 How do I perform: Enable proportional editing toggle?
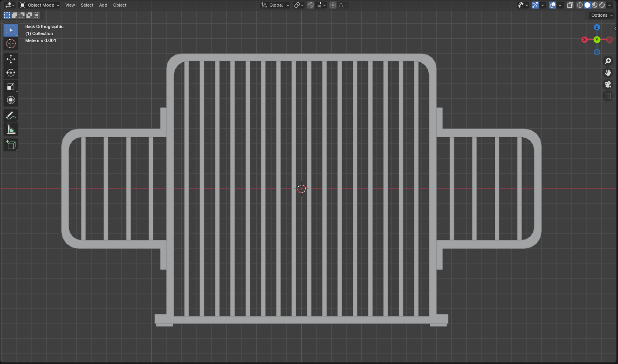click(x=333, y=5)
